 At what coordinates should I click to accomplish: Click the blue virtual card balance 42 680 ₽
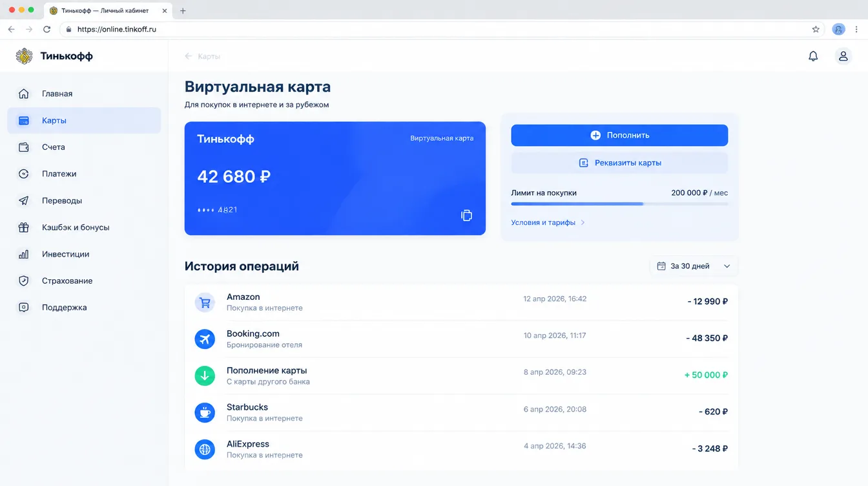point(234,176)
